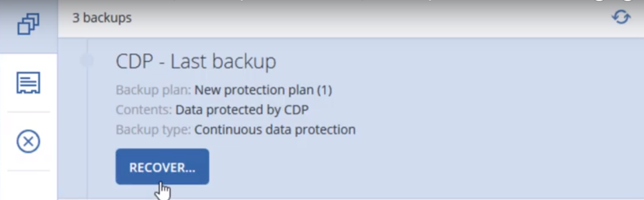Open the Backups stacked-squares sidebar icon
The width and height of the screenshot is (644, 200).
point(28,25)
